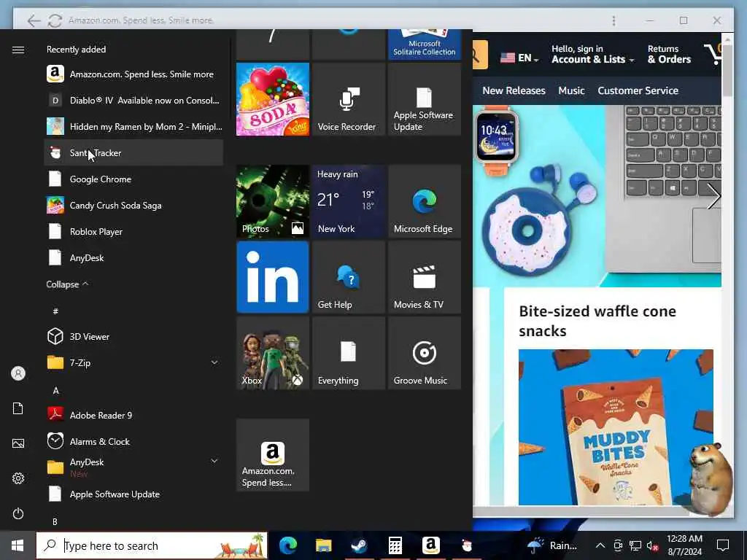Show hidden system tray icons

[600, 545]
